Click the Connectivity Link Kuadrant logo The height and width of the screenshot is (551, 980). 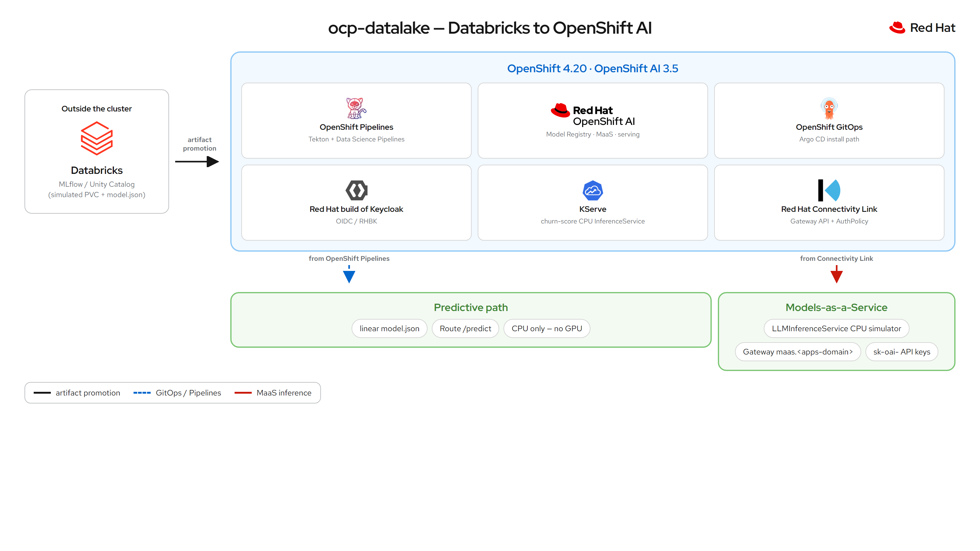coord(829,190)
